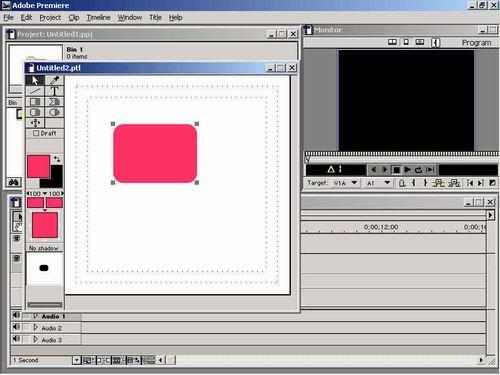The height and width of the screenshot is (375, 500).
Task: Toggle the Audio 3 track speaker icon
Action: 16,339
